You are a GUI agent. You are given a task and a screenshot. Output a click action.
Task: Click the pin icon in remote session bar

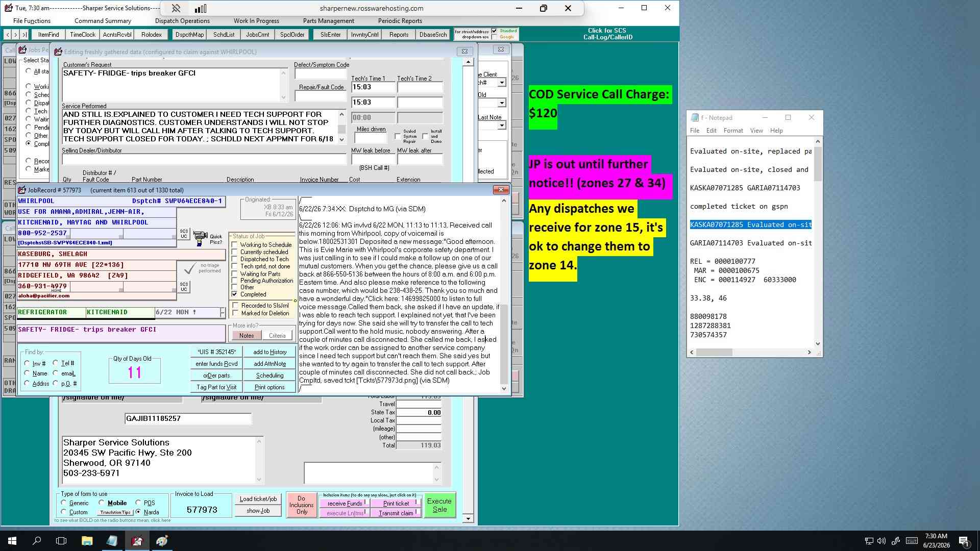pos(176,8)
